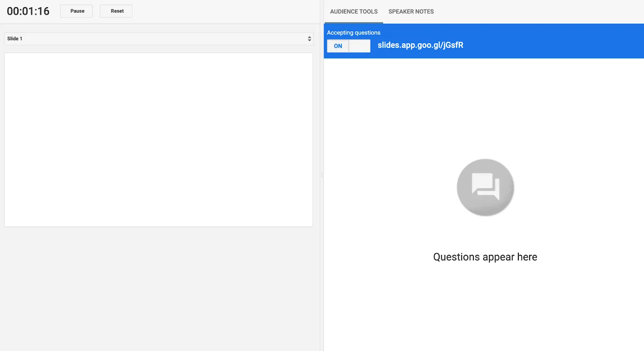
Task: Click the Q&A speech bubbles icon
Action: pos(485,187)
